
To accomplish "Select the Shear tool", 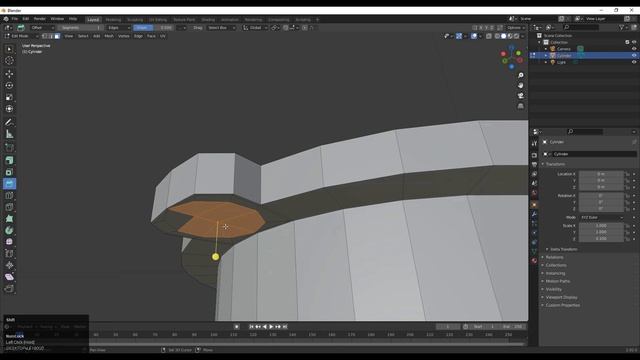I will [9, 277].
